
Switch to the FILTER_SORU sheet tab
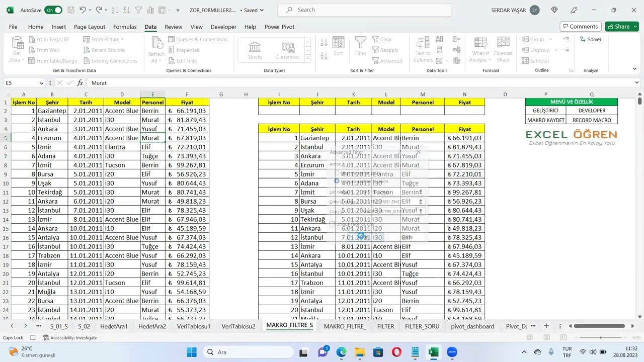click(x=422, y=326)
